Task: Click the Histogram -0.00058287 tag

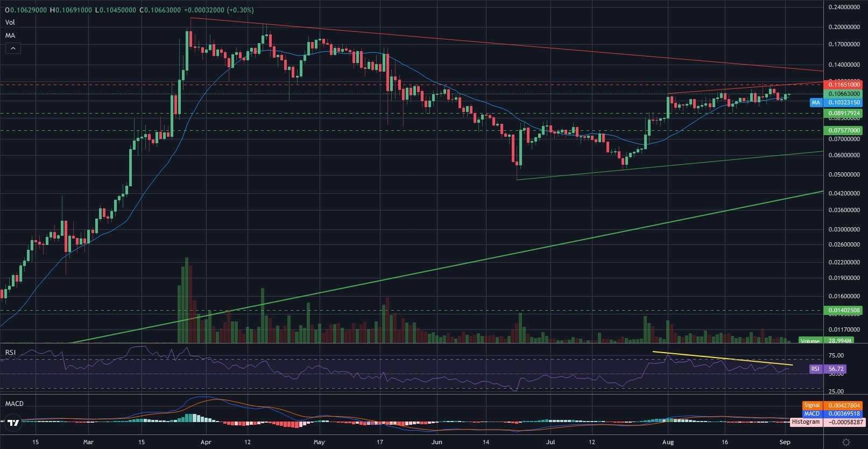Action: [x=827, y=422]
